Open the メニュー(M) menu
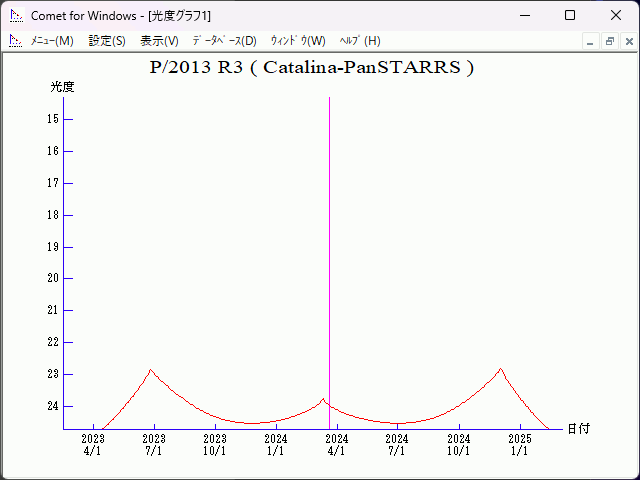Image resolution: width=640 pixels, height=480 pixels. [52, 41]
